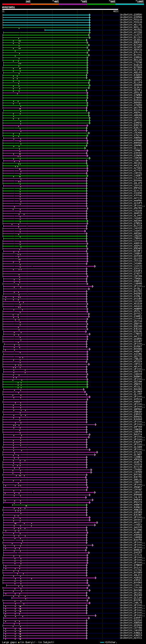Click the magenta ~60% identity legend segment
This screenshot has height=644, width=146.
73,4
